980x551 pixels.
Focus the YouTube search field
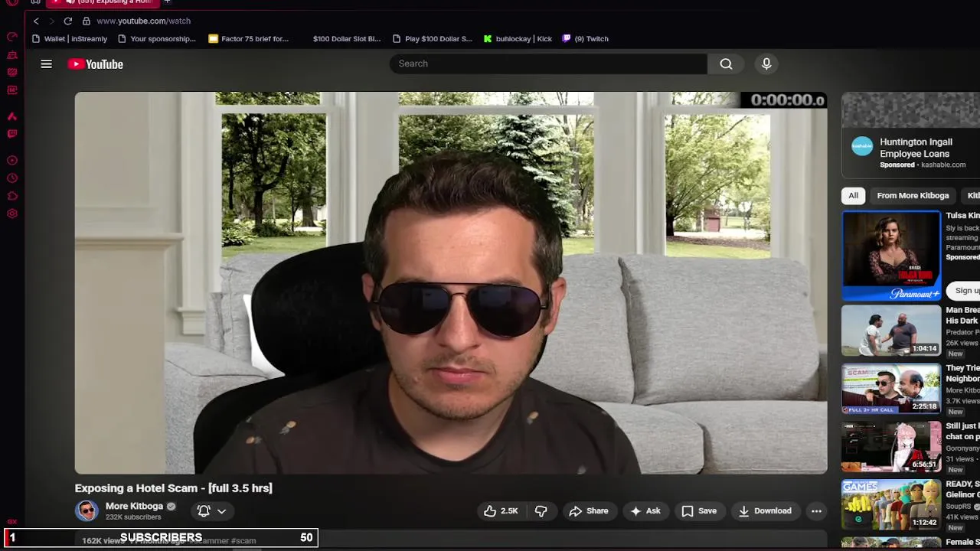(x=548, y=64)
